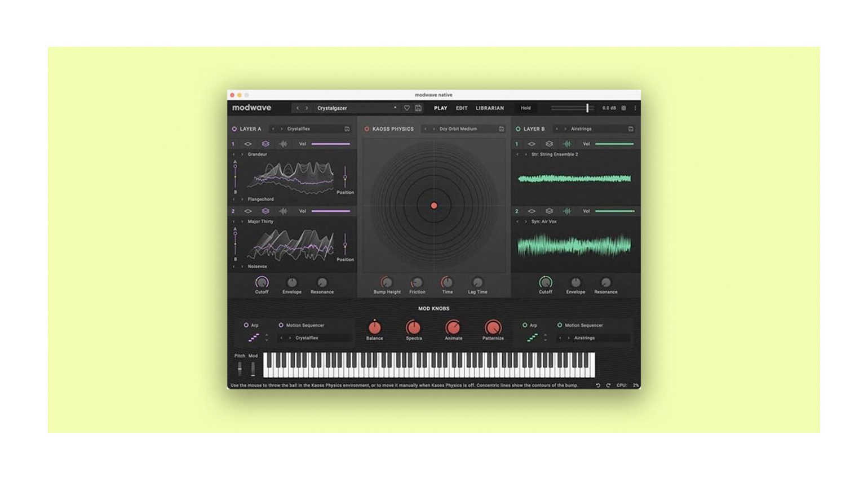Image resolution: width=868 pixels, height=479 pixels.
Task: Adjust Layer B oscillator 2 Vol slider
Action: (x=614, y=211)
